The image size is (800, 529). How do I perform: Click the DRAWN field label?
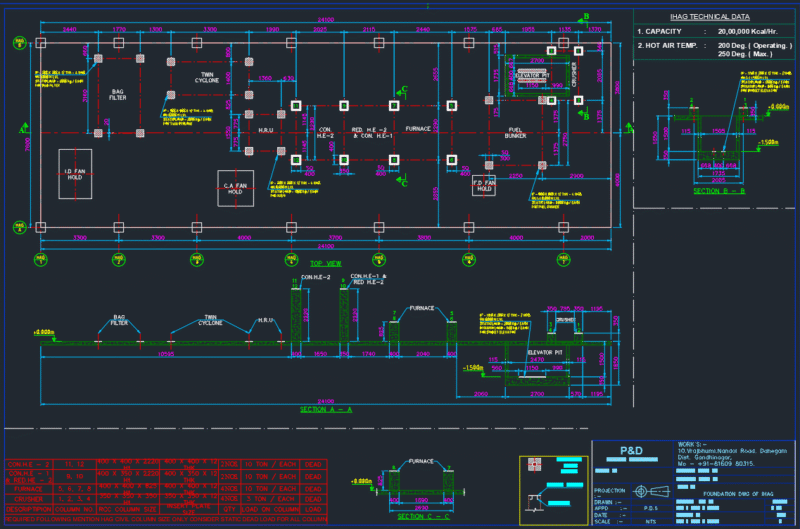(606, 502)
